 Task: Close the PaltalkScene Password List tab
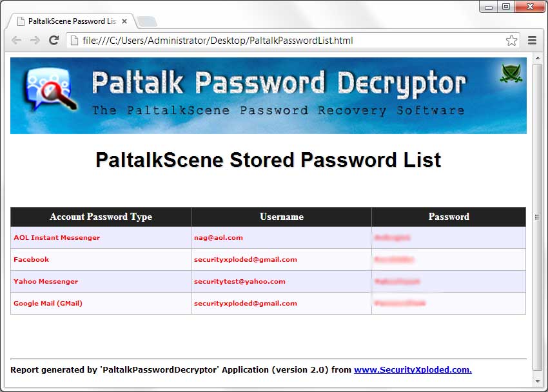[124, 21]
